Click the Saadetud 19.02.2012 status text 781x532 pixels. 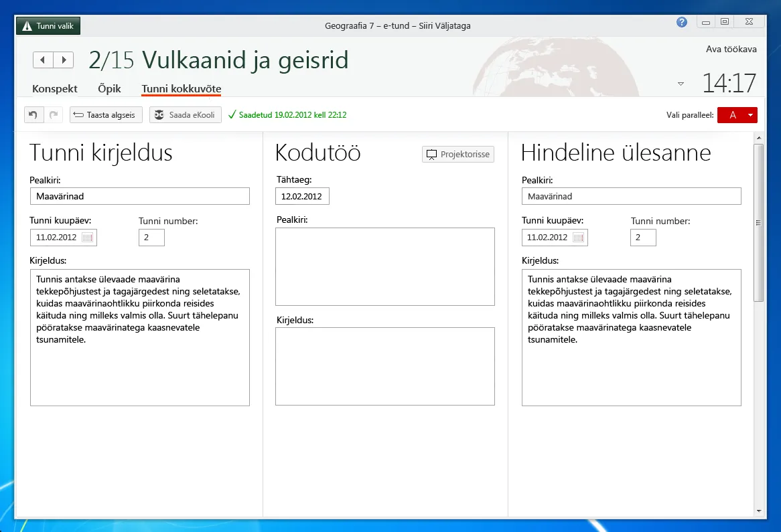point(293,115)
